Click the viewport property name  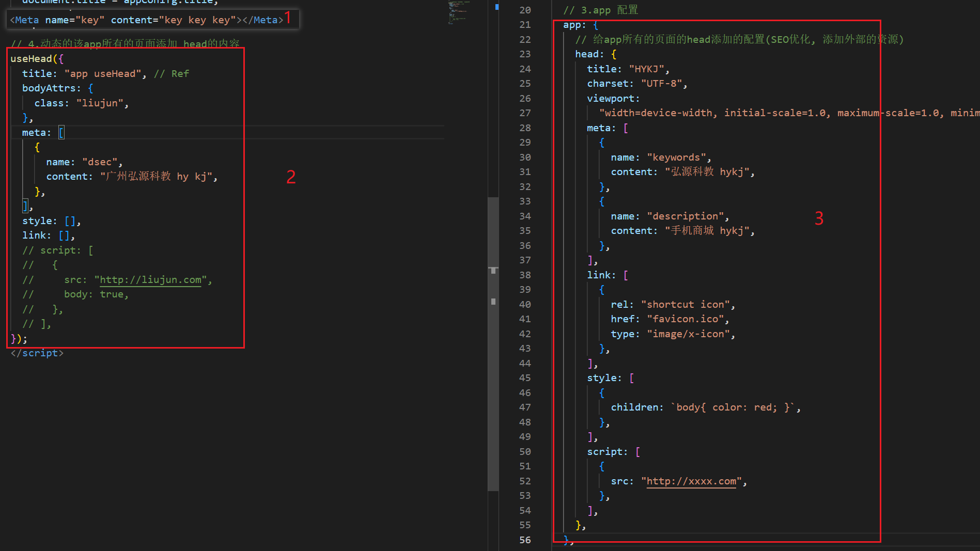(610, 99)
